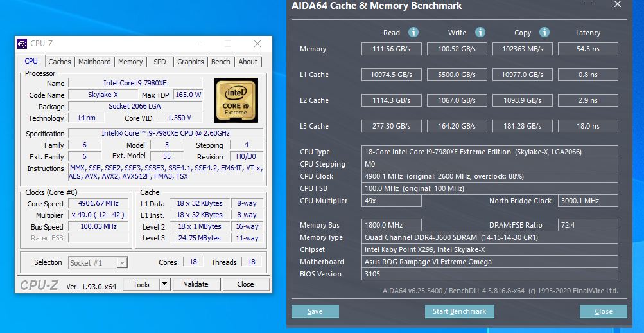Click the Close button at AIDA64 bottom

[x=604, y=311]
